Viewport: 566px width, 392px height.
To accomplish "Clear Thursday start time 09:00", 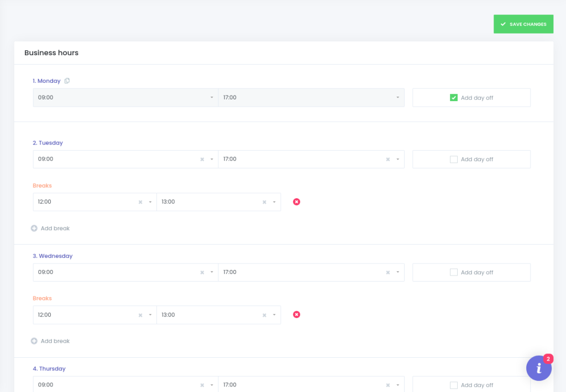I will [202, 385].
